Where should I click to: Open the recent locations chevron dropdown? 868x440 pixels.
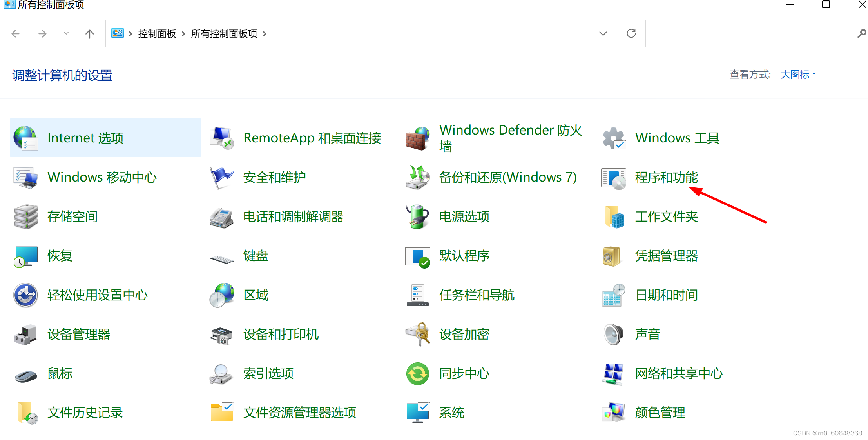(x=66, y=34)
